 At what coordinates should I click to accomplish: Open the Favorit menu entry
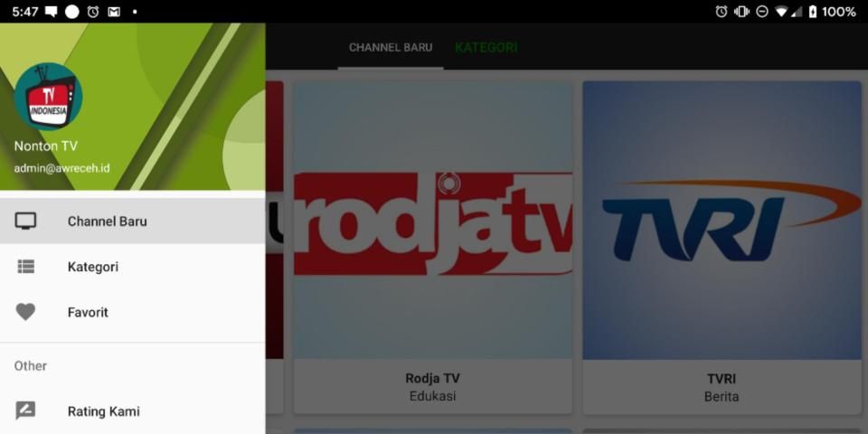88,312
